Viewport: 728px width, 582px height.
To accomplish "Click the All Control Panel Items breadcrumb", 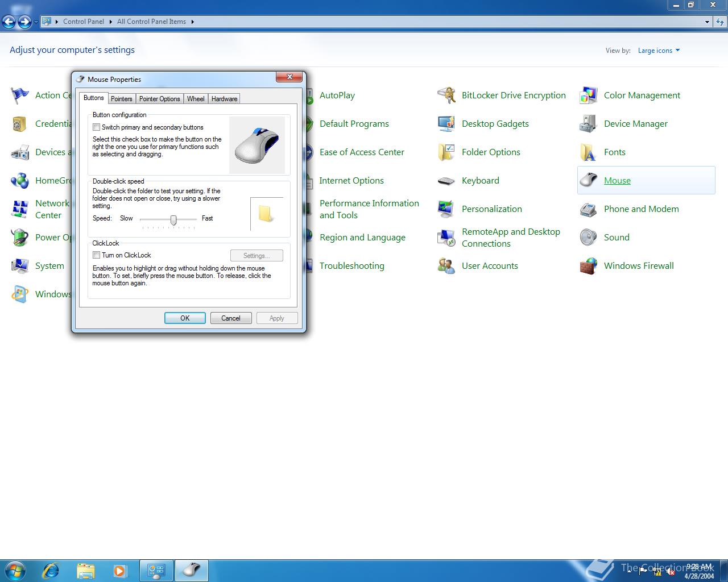I will click(151, 22).
